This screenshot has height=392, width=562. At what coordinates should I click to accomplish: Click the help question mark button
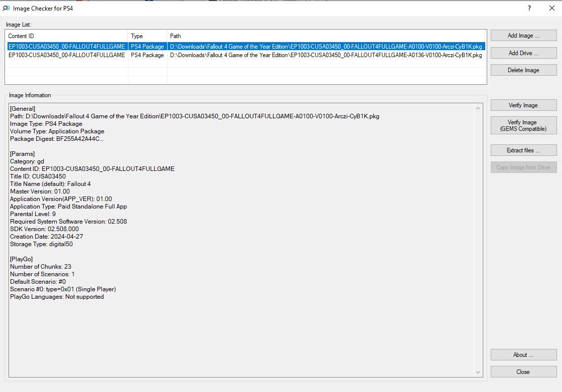[x=529, y=8]
